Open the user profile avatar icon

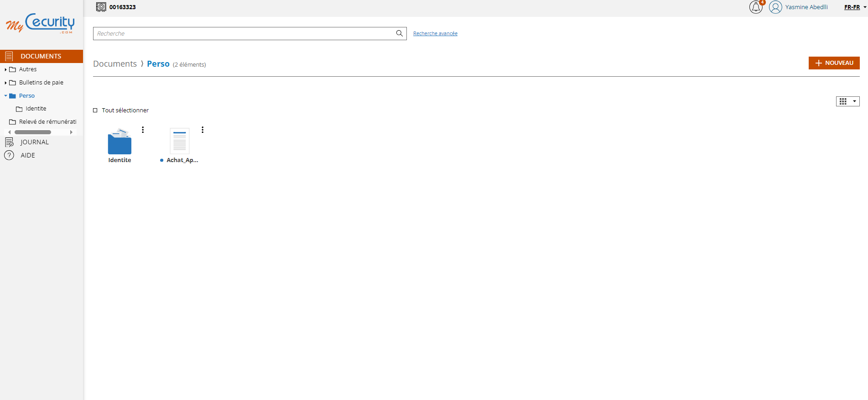pos(775,7)
